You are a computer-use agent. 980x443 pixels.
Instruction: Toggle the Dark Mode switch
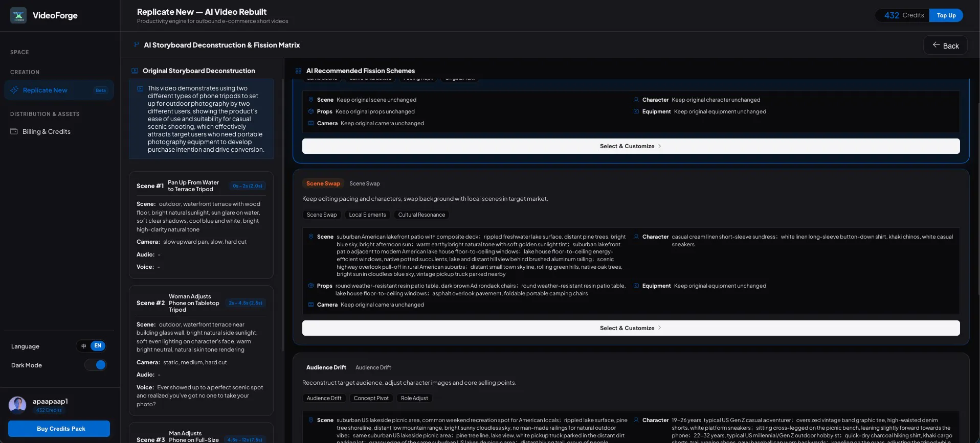(96, 365)
